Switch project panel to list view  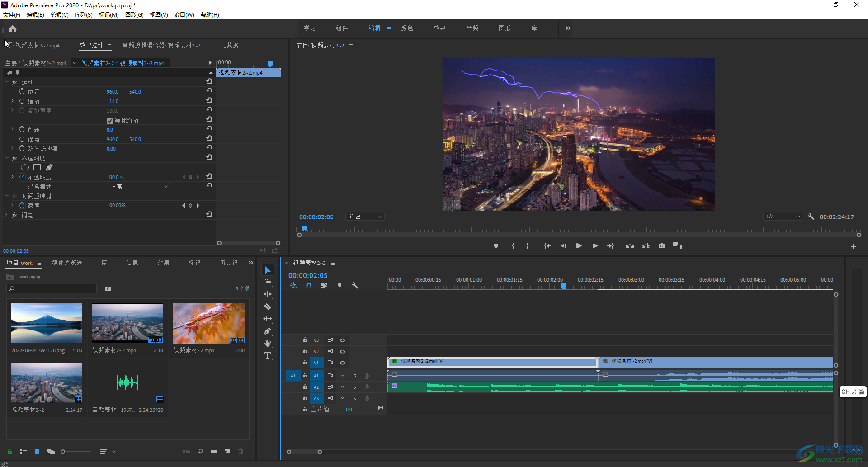[x=24, y=452]
